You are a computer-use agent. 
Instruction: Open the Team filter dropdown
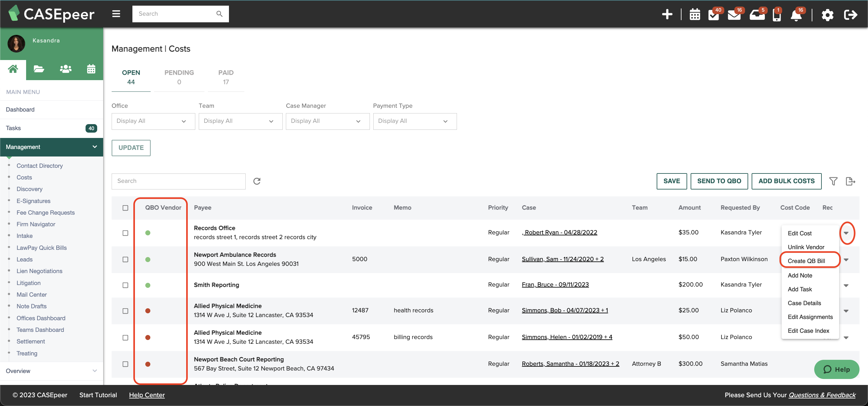coord(241,121)
